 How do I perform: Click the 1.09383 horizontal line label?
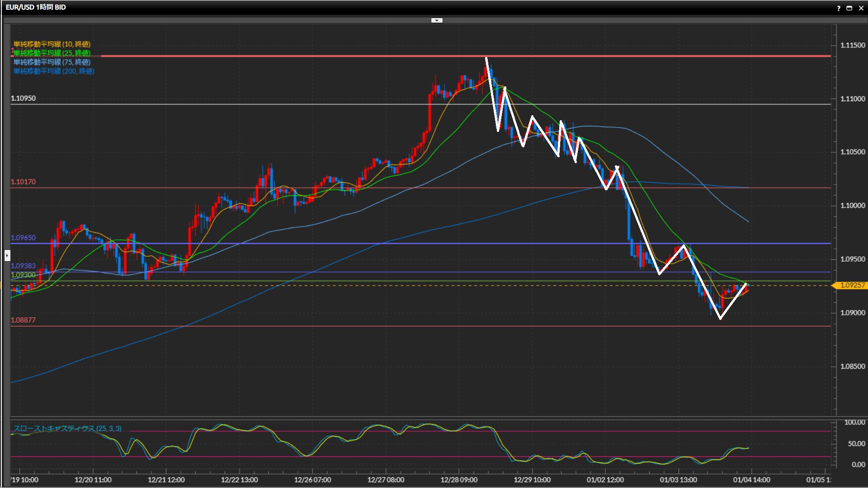coord(23,266)
